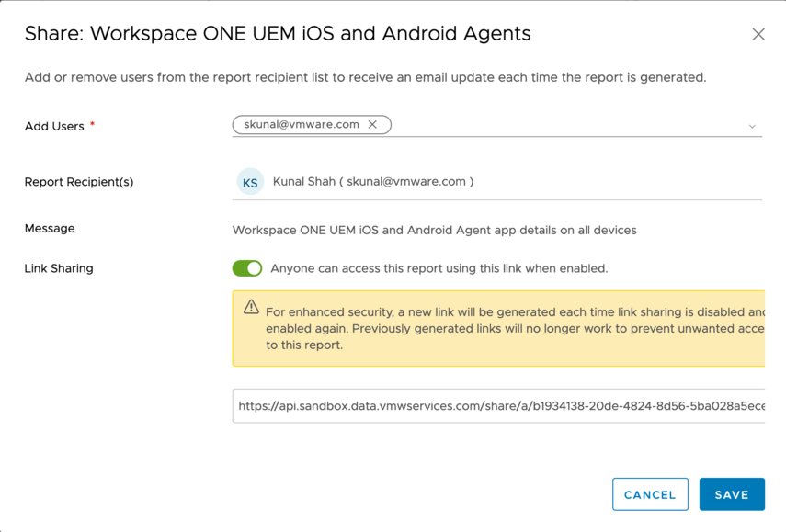Save the sharing settings

732,494
